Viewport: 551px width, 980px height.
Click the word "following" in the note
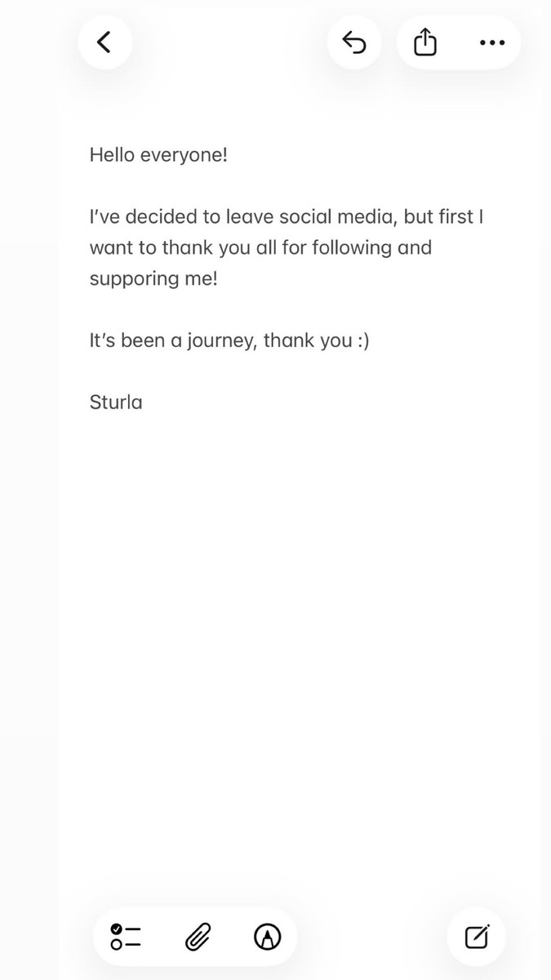350,247
